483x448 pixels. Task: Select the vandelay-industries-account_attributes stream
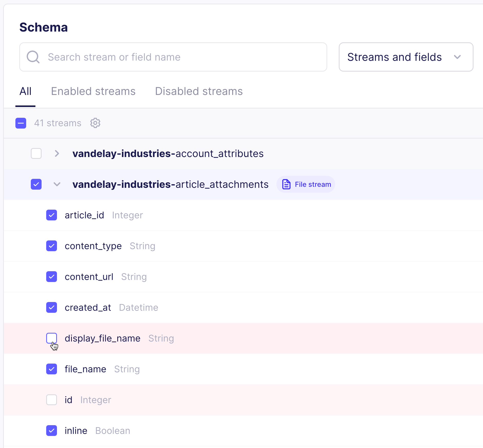[36, 153]
